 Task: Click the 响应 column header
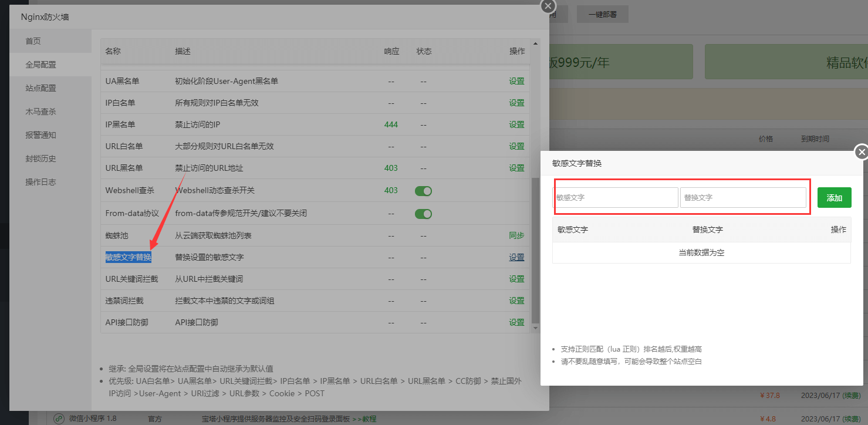391,51
